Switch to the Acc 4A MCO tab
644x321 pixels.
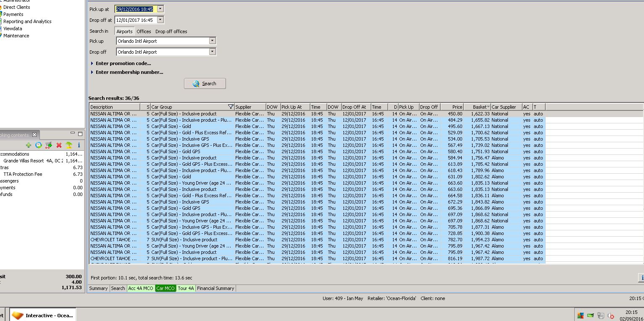140,288
